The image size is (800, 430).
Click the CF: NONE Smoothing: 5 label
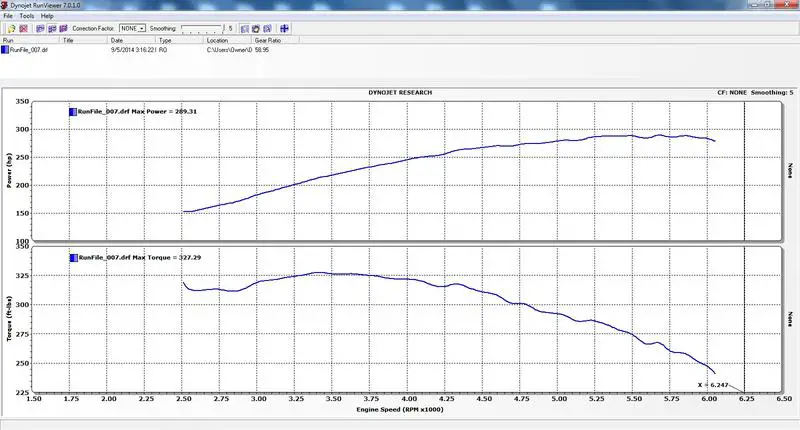click(x=755, y=93)
